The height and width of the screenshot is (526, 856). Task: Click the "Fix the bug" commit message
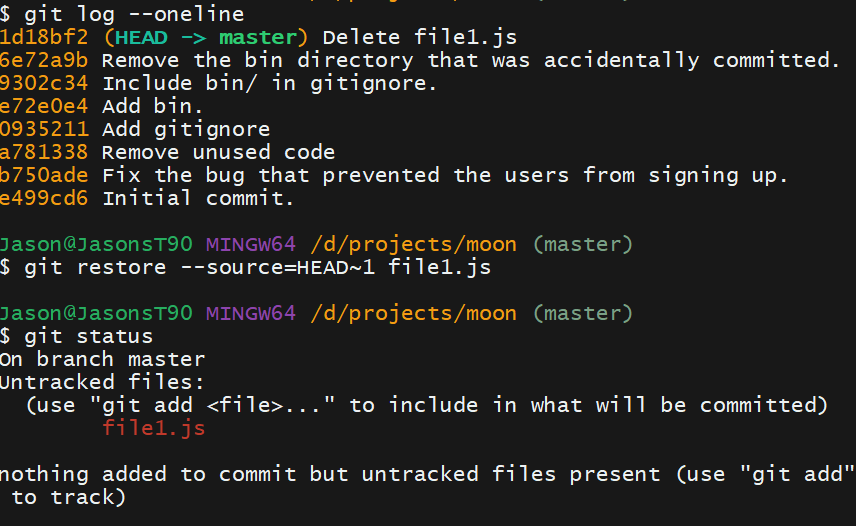pyautogui.click(x=445, y=176)
